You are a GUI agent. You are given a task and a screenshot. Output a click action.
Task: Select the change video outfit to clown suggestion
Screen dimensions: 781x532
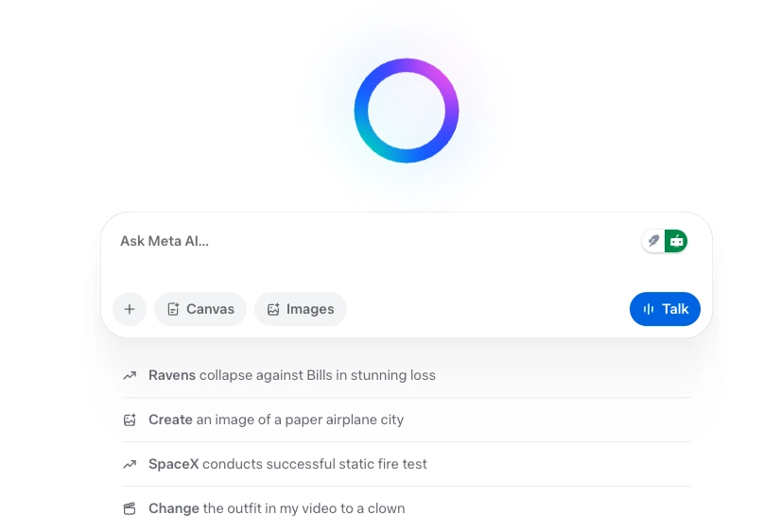(x=407, y=508)
